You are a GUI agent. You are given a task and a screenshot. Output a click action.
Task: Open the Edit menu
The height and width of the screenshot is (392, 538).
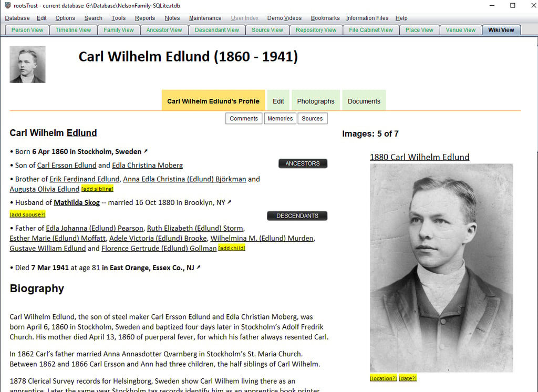coord(42,18)
